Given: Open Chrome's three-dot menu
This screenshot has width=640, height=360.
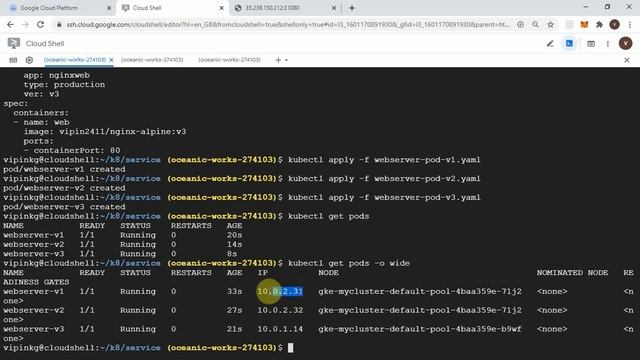Looking at the screenshot, I should pos(630,24).
